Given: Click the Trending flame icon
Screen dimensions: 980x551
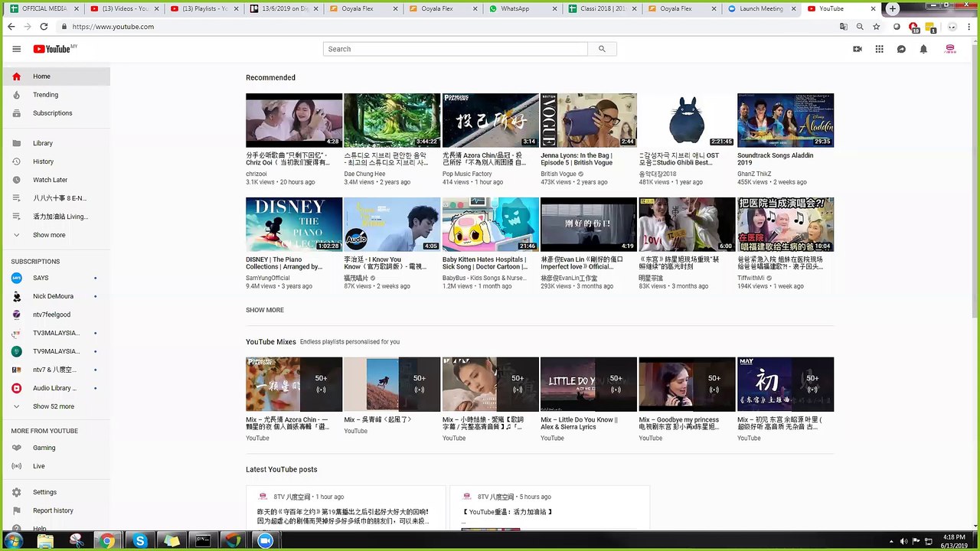Looking at the screenshot, I should pyautogui.click(x=17, y=95).
